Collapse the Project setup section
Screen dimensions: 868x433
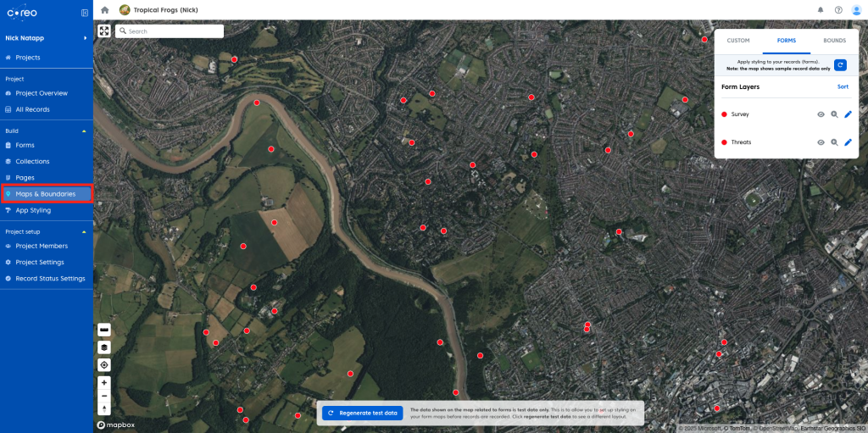[x=84, y=231]
